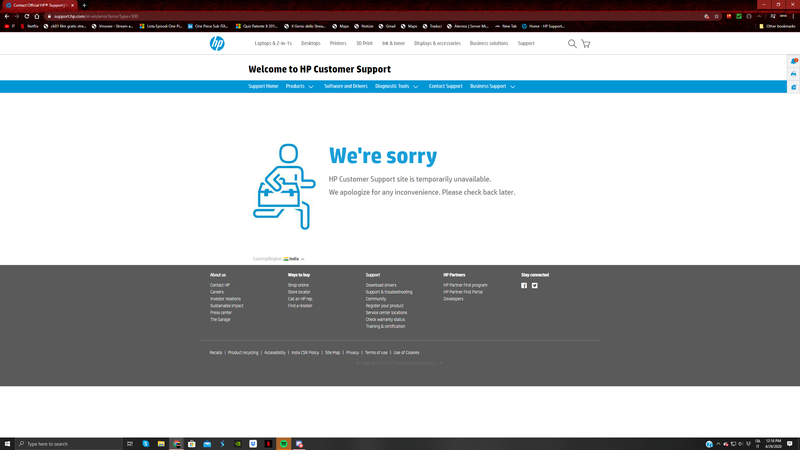Open Windows Start menu
Viewport: 800px width, 450px height.
(x=7, y=444)
